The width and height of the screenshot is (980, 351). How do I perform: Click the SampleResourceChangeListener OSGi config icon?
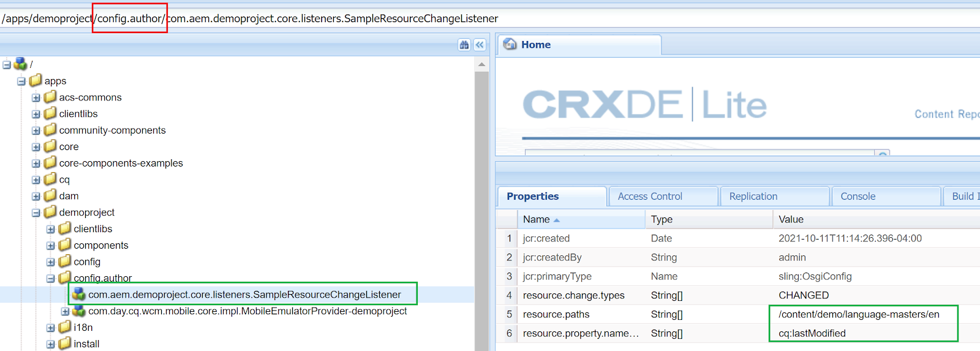(x=79, y=295)
